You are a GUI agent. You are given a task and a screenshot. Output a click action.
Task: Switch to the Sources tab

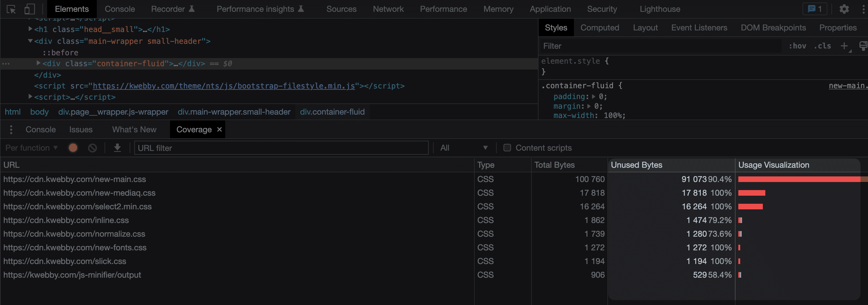click(341, 9)
